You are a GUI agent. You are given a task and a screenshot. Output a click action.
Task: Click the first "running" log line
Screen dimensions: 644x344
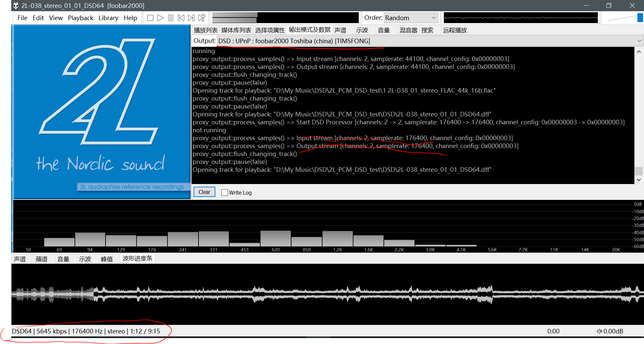[x=203, y=51]
